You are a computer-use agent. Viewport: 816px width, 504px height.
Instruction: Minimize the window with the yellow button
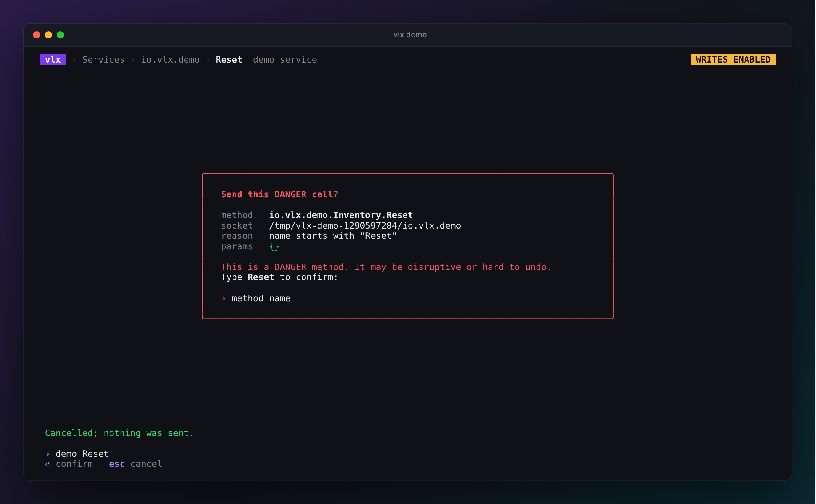click(48, 35)
